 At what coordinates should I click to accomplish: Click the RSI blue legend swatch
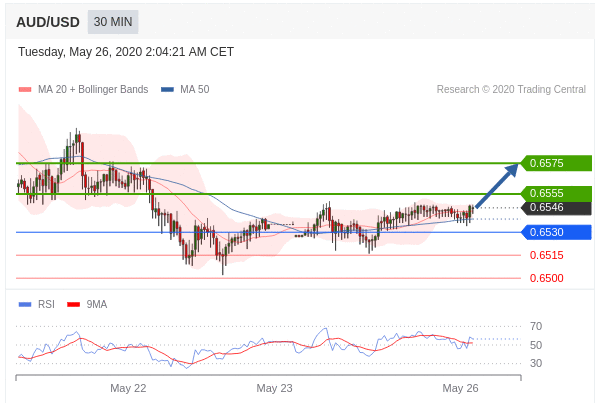click(x=25, y=305)
